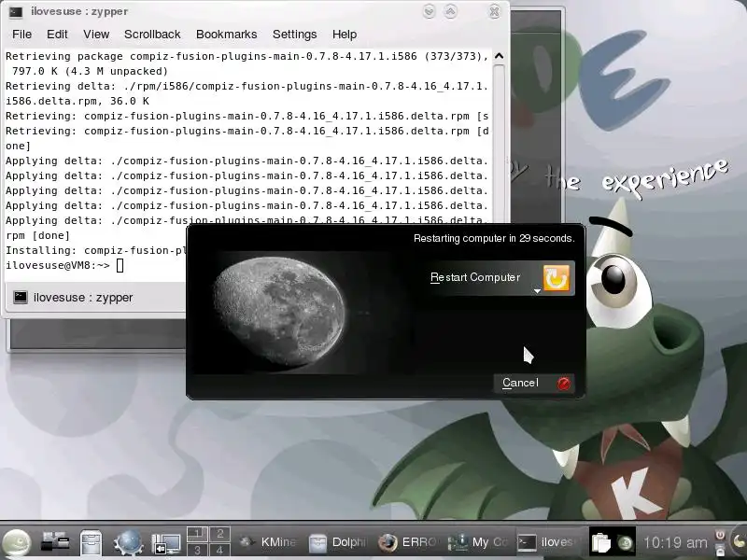Click the terminal prompt ilovesuse@VM8:~>

(57, 265)
